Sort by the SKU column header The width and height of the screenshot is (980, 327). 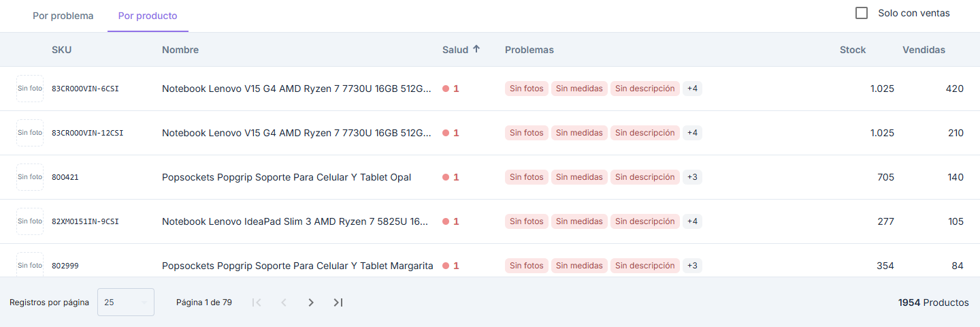click(61, 50)
